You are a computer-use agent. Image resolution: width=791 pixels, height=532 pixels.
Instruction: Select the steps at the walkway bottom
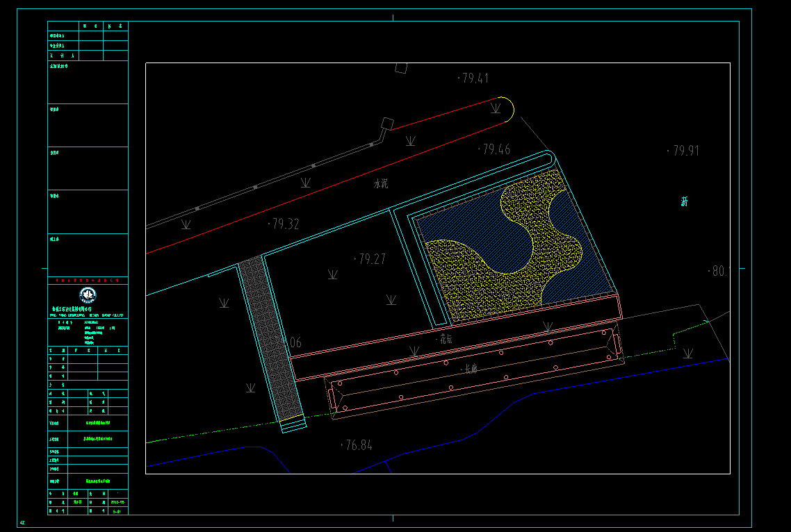(x=293, y=424)
